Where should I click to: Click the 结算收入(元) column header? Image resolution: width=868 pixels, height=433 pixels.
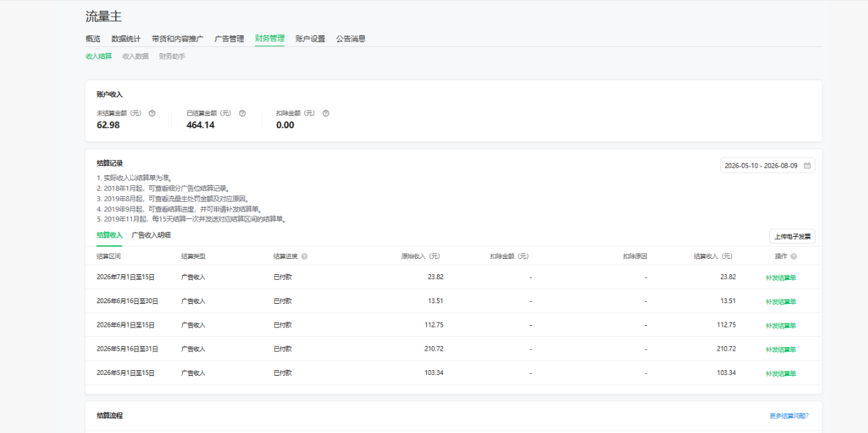(x=713, y=256)
